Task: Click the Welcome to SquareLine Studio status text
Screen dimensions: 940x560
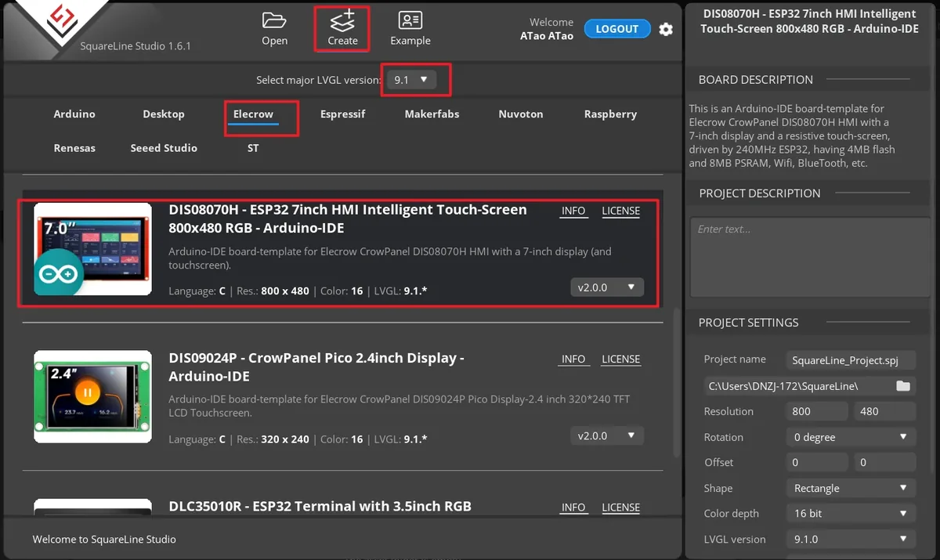Action: [104, 539]
